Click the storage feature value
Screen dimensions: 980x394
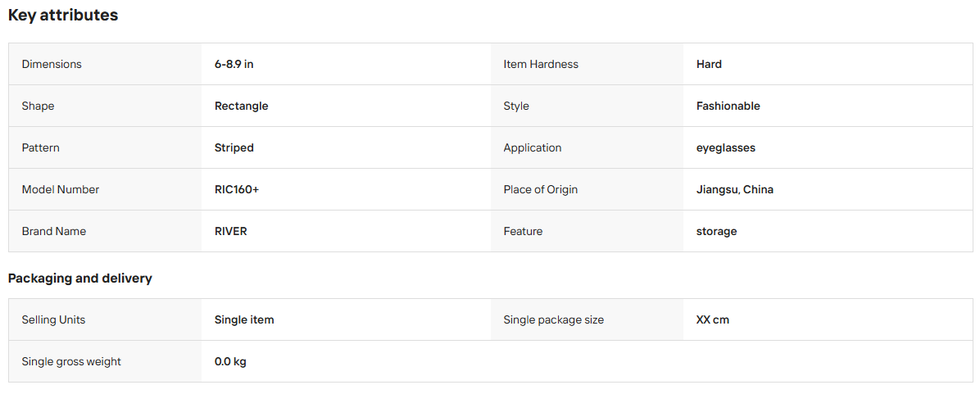[x=716, y=231]
